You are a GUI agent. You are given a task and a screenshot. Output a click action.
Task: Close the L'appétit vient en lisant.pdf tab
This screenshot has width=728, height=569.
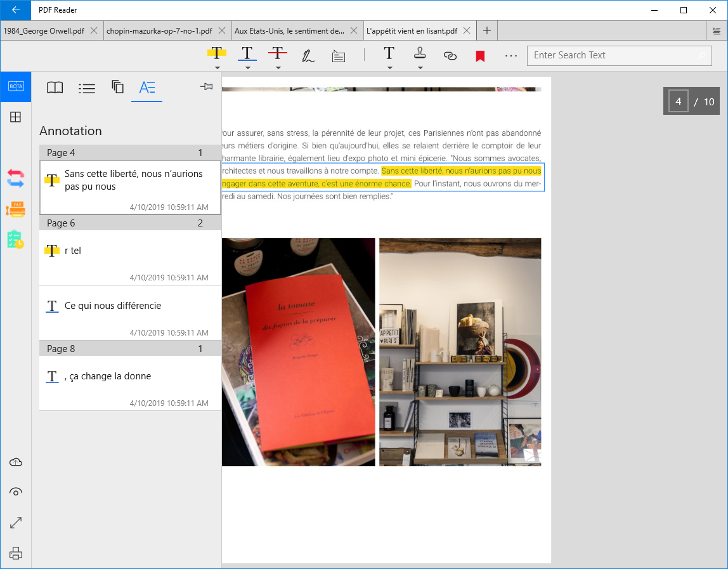pos(467,30)
